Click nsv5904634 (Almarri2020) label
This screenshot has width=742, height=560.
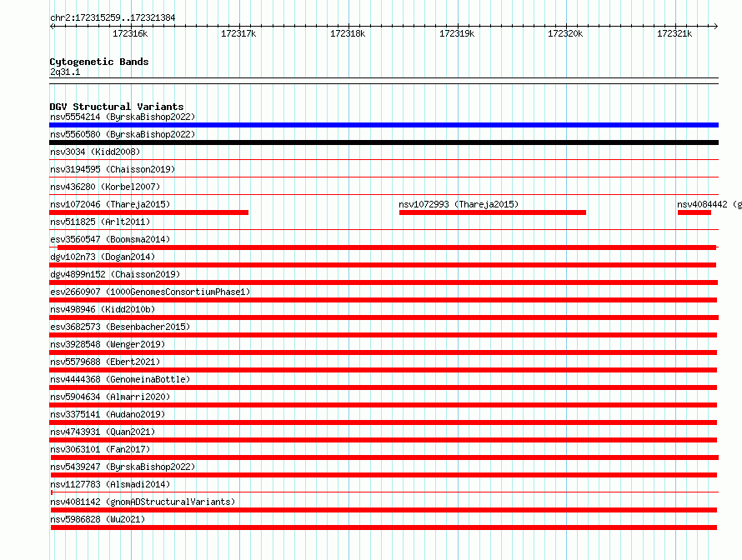(110, 397)
